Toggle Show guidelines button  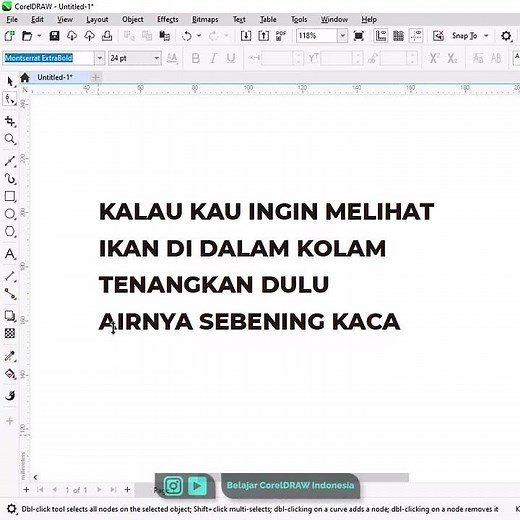tap(416, 36)
